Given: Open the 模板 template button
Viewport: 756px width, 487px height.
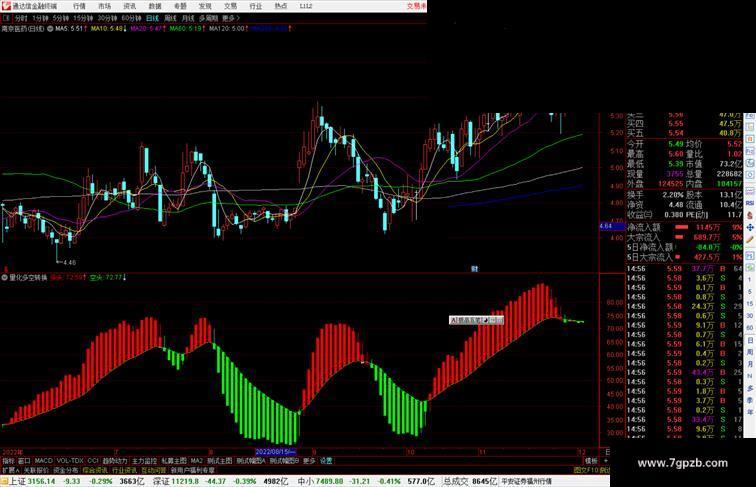Looking at the screenshot, I should (x=591, y=461).
